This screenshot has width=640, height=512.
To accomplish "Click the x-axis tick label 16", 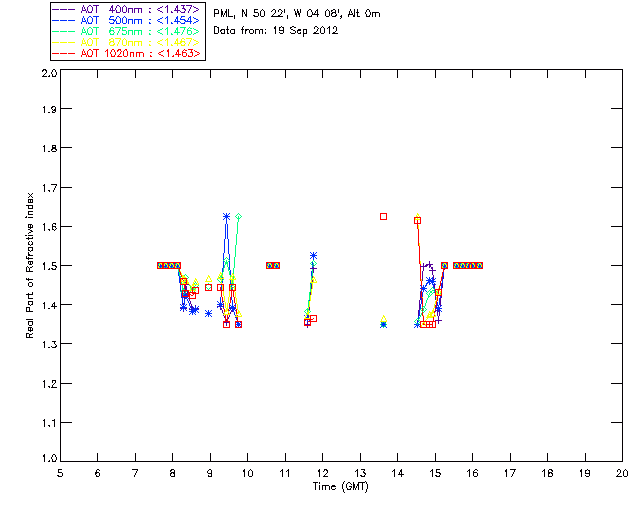I will (472, 474).
